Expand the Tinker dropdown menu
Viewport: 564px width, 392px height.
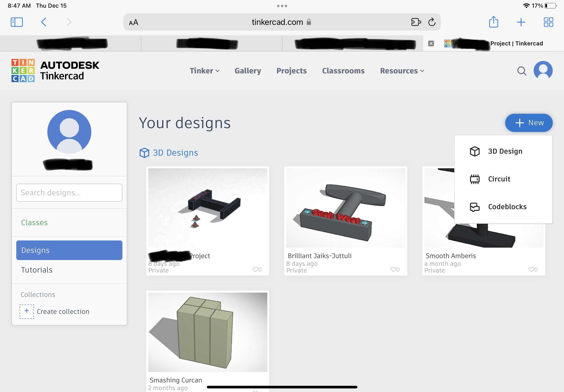pyautogui.click(x=204, y=71)
